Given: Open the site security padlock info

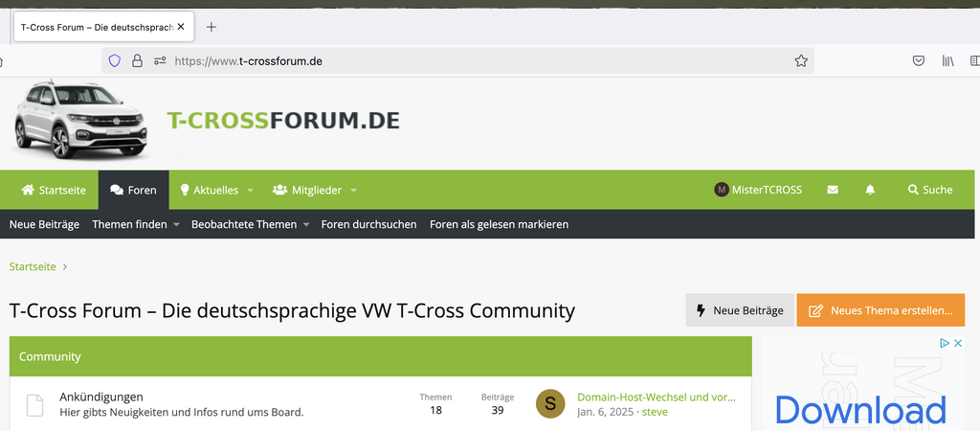Looking at the screenshot, I should click(x=137, y=60).
